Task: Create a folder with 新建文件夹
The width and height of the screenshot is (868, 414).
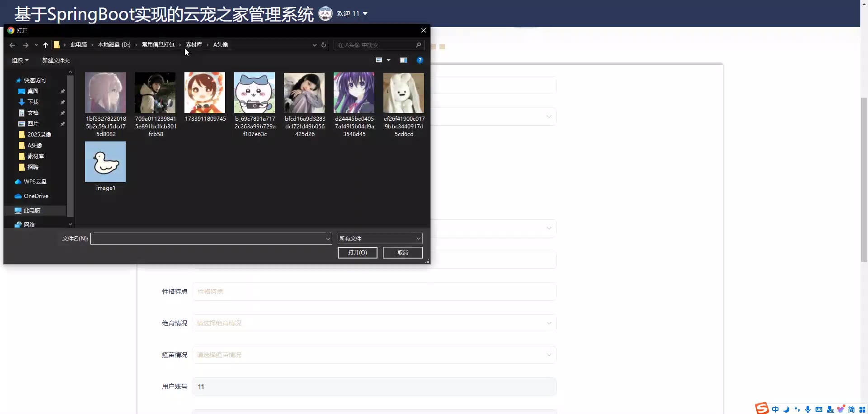Action: click(56, 61)
